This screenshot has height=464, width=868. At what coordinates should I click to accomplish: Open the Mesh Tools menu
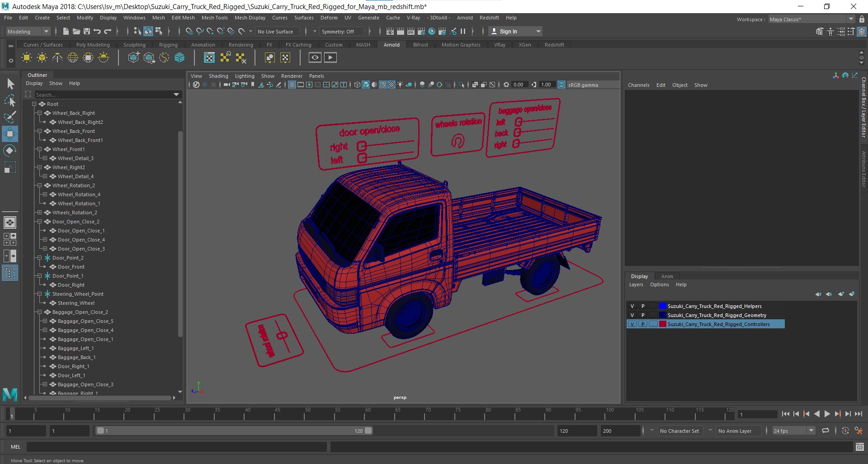point(214,18)
